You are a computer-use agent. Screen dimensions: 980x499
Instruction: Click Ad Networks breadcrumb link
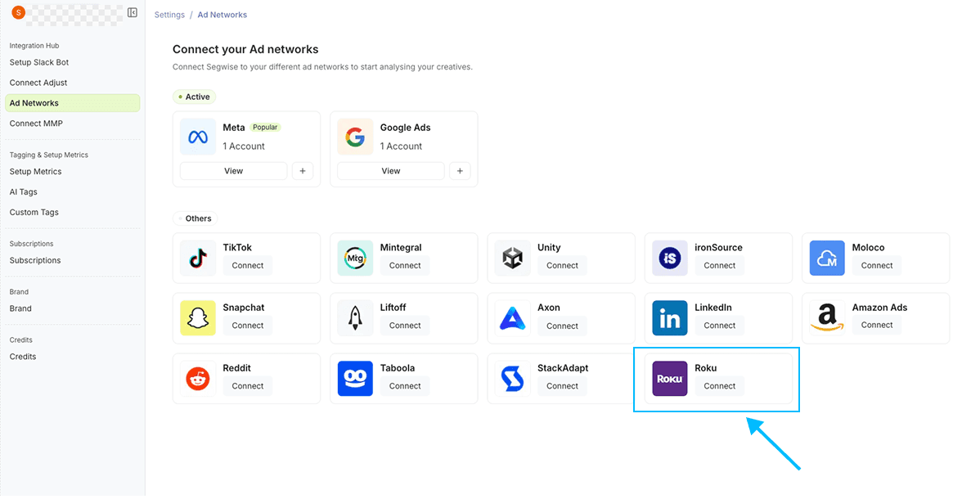[223, 15]
